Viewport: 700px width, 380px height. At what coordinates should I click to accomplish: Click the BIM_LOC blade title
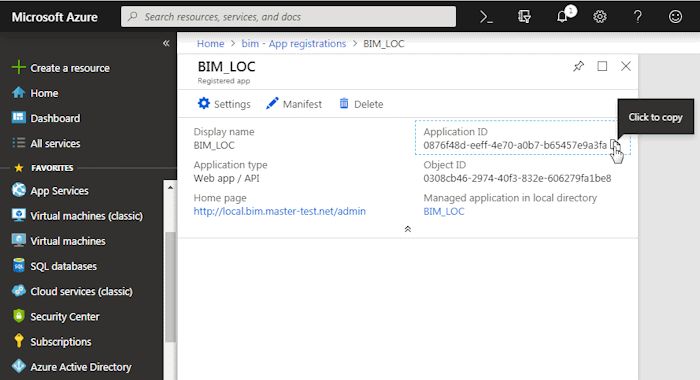pos(226,67)
